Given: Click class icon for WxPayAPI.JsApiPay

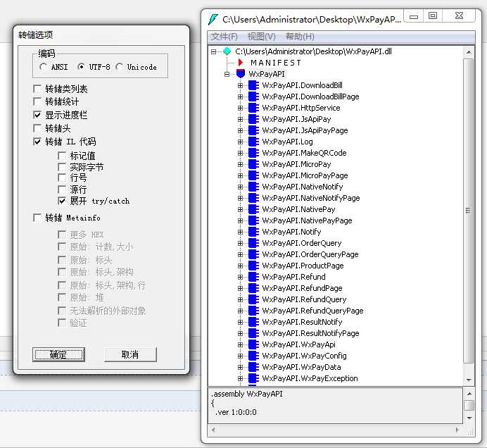Looking at the screenshot, I should click(x=253, y=119).
